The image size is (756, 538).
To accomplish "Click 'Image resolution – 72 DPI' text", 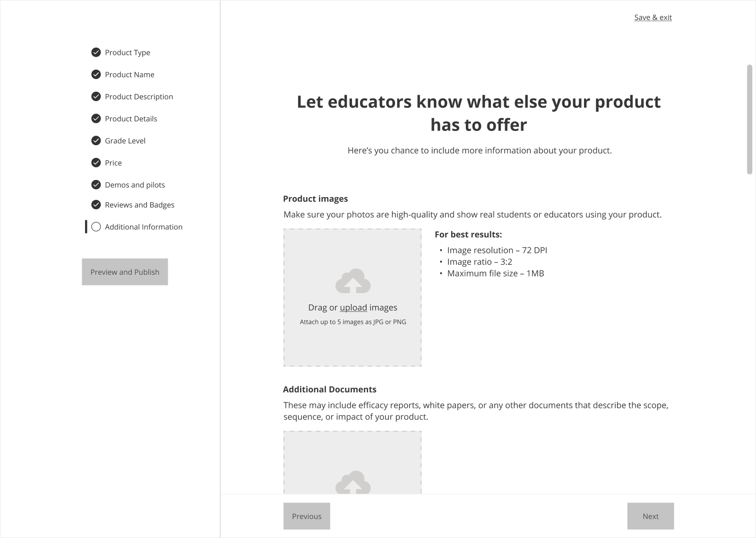I will click(x=497, y=250).
